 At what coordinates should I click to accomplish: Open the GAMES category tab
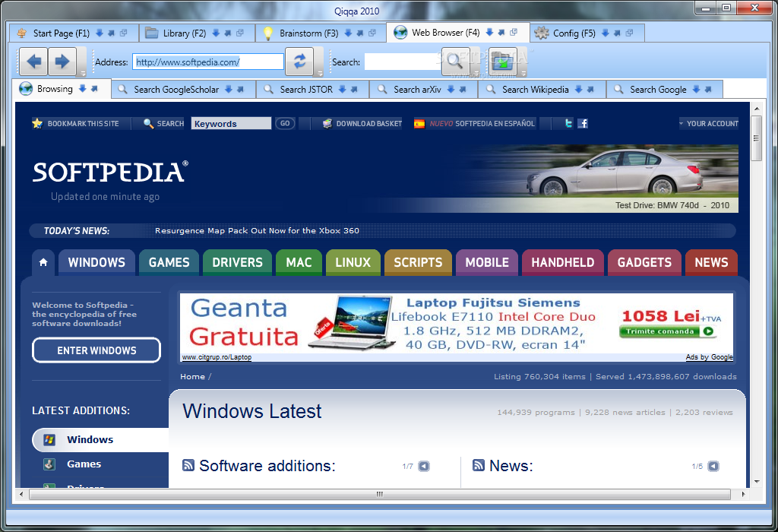pos(169,262)
